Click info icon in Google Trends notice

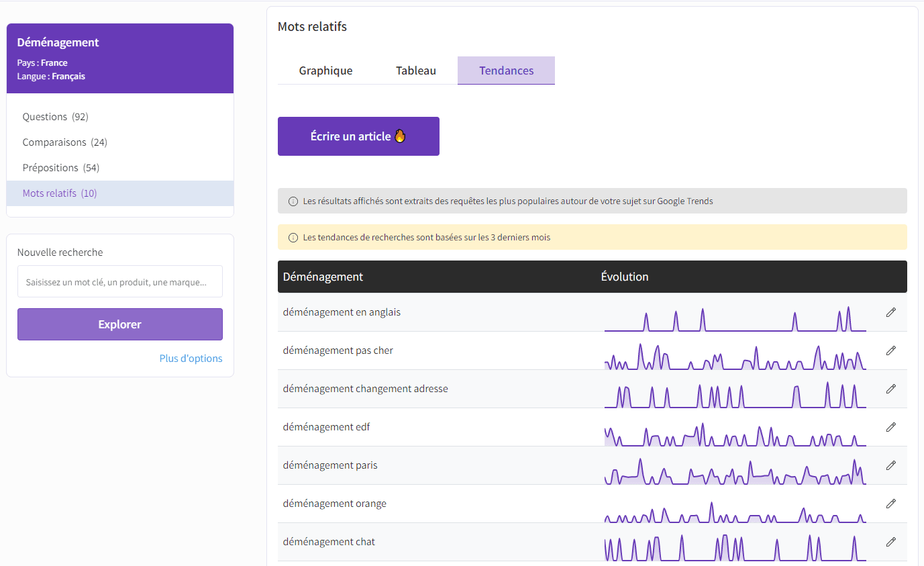tap(293, 201)
